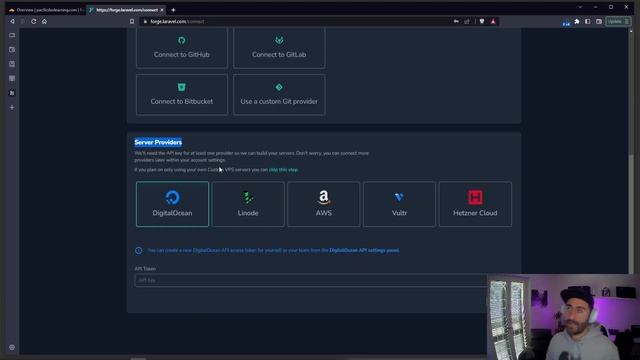Toggle the browser sidebar panel icon
The height and width of the screenshot is (360, 640).
click(587, 21)
